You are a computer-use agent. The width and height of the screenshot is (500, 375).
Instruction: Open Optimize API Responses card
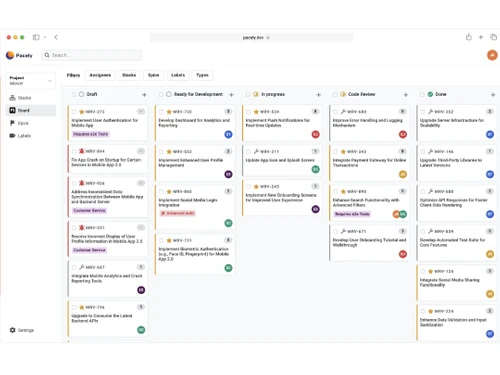tap(457, 203)
